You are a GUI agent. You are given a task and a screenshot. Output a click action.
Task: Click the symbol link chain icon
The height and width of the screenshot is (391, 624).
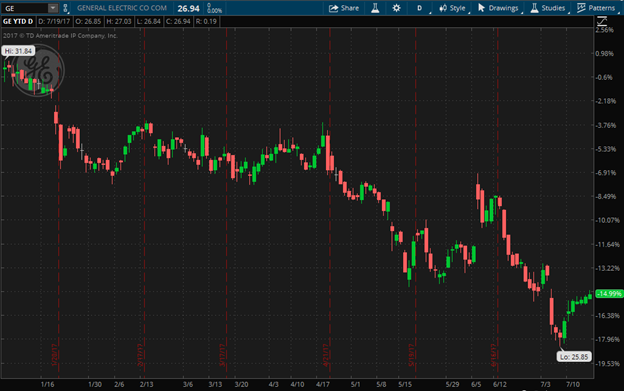(x=66, y=8)
